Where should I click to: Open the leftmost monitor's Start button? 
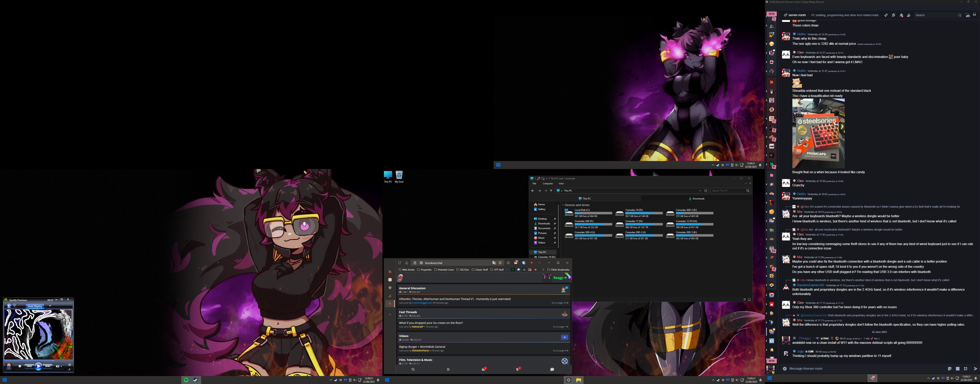5,380
